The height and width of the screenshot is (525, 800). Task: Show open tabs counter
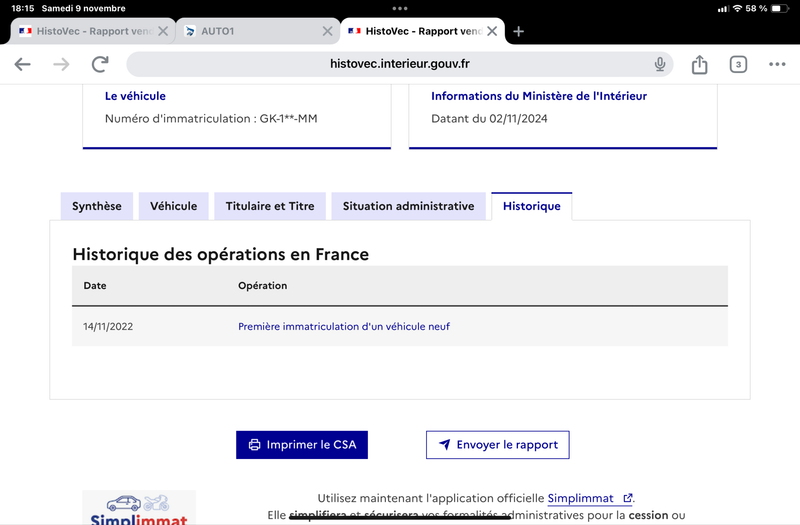tap(738, 64)
